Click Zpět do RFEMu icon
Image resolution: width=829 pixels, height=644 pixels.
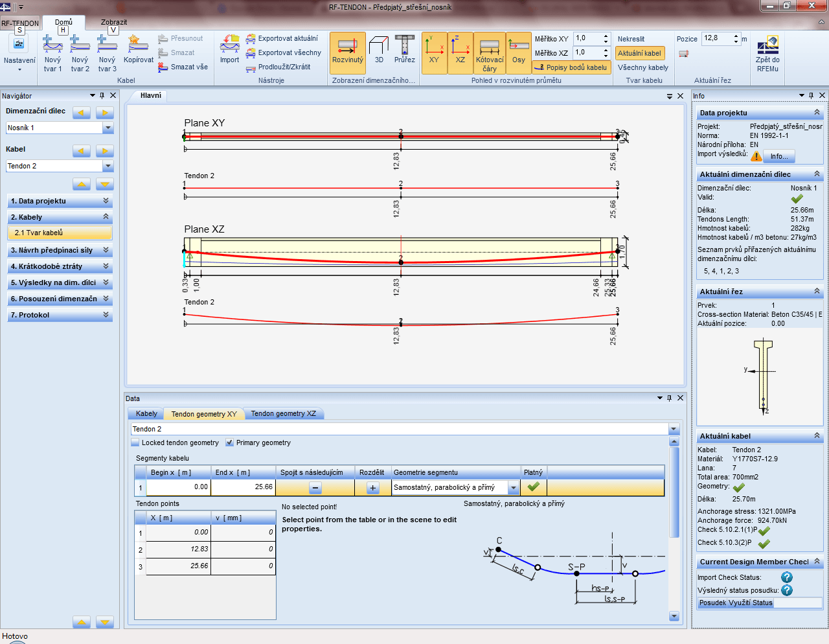click(x=767, y=53)
